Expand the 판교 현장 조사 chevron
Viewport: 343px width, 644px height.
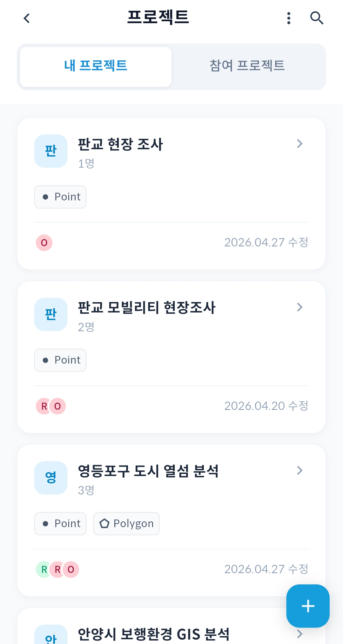[x=299, y=144]
